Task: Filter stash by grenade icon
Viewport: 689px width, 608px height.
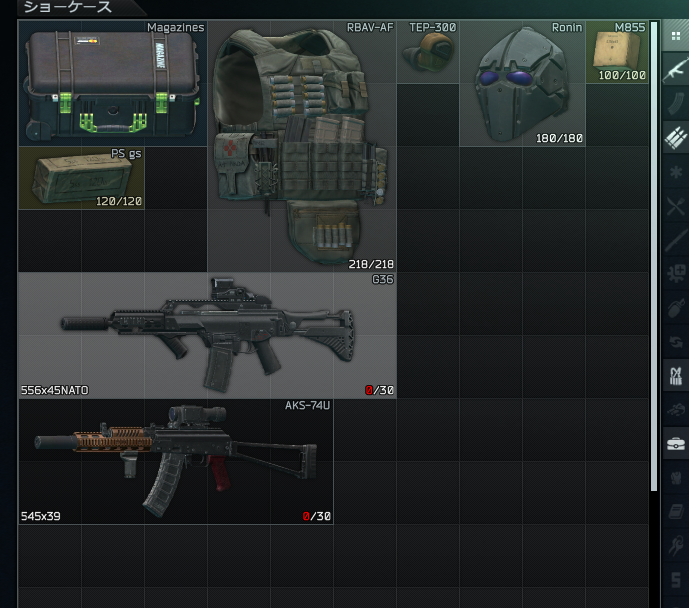Action: [x=676, y=308]
